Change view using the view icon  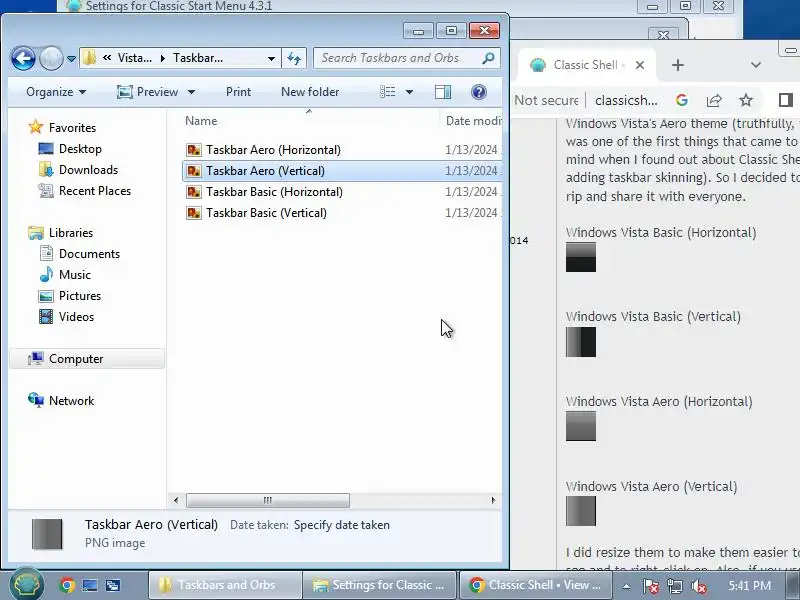[x=388, y=92]
